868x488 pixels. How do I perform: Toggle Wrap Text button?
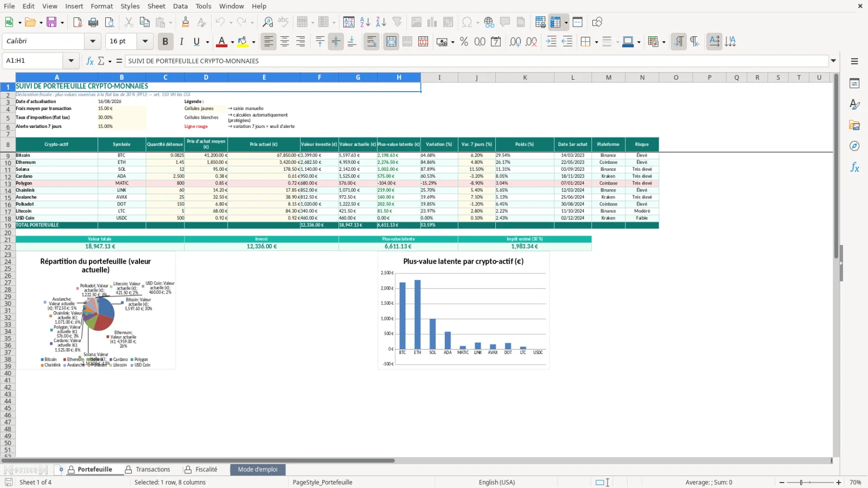click(x=372, y=42)
